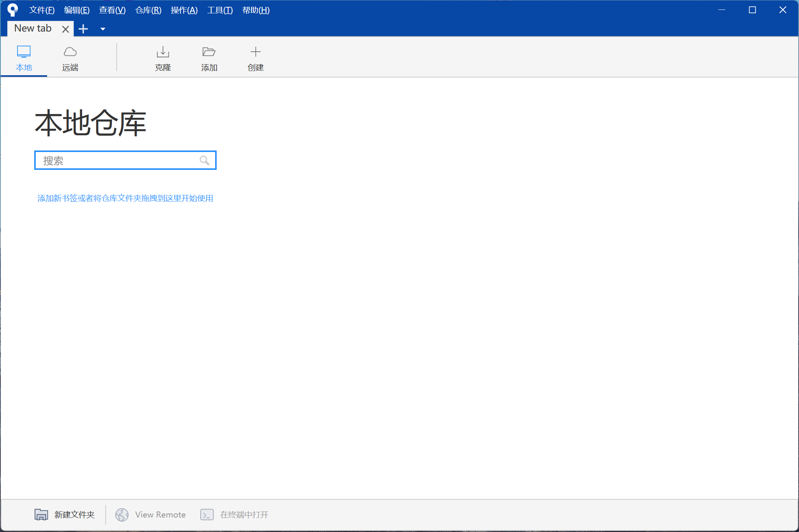Click the 新建文件夹 new folder icon
The image size is (799, 532).
pos(41,515)
